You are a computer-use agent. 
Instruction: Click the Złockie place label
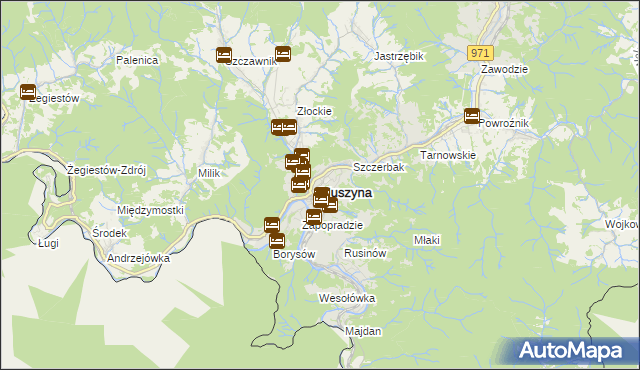click(x=314, y=111)
